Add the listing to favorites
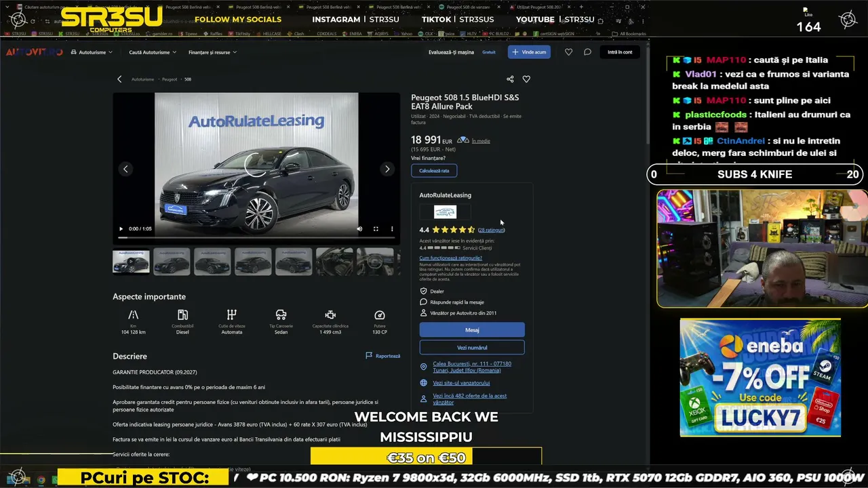868x488 pixels. (526, 79)
